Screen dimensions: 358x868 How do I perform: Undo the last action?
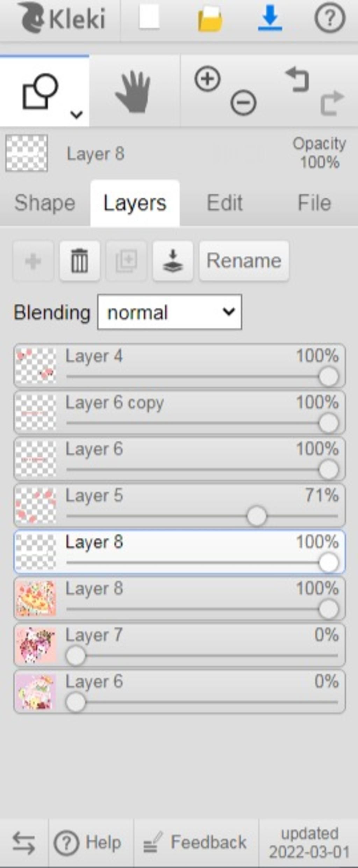(298, 80)
